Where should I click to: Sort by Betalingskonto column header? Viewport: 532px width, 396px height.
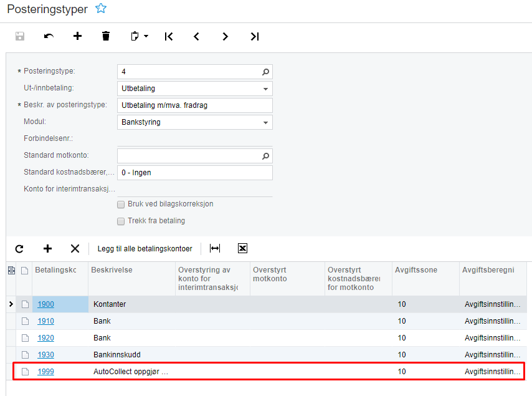(60, 279)
